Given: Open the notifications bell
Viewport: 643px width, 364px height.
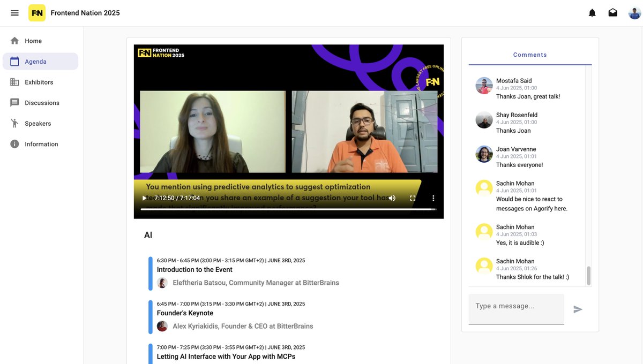Looking at the screenshot, I should click(592, 13).
